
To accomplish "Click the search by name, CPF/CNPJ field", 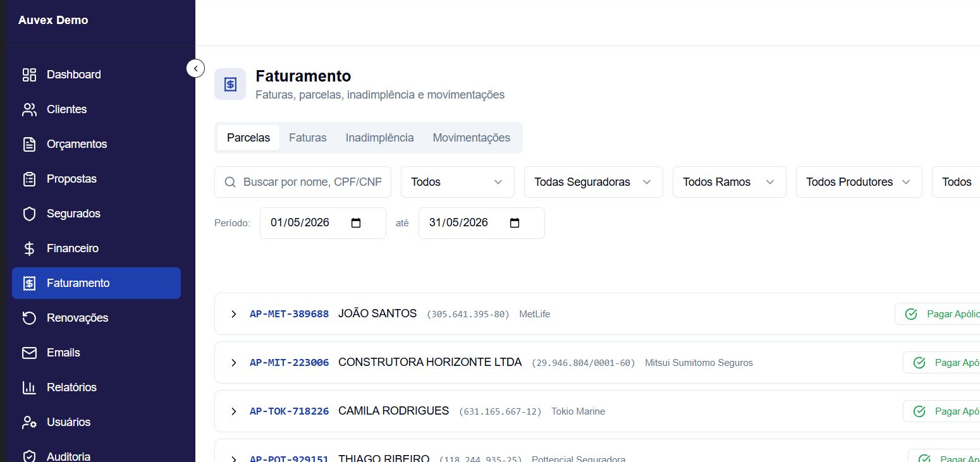I will tap(303, 182).
